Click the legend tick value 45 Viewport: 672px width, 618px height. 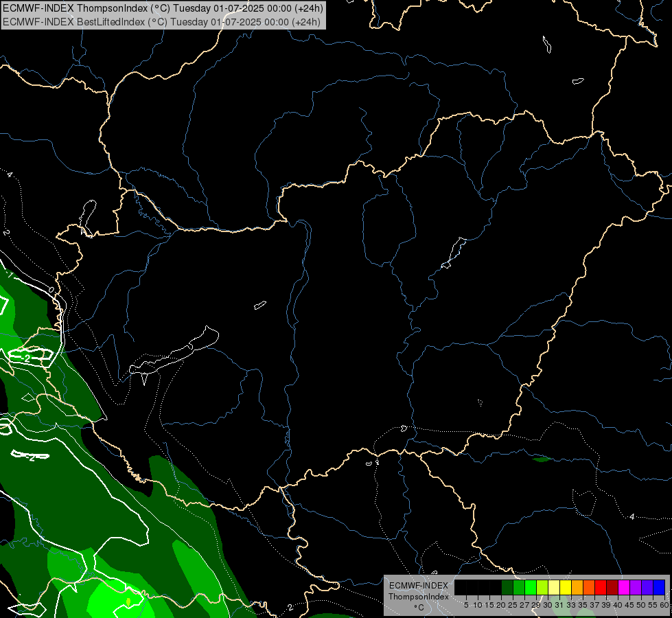[629, 605]
